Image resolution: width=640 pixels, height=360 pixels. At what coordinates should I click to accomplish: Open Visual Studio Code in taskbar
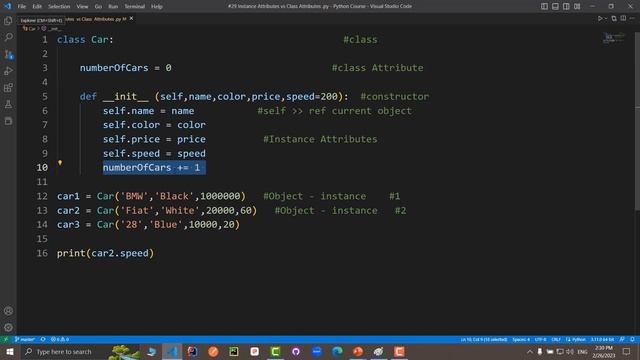(x=172, y=352)
